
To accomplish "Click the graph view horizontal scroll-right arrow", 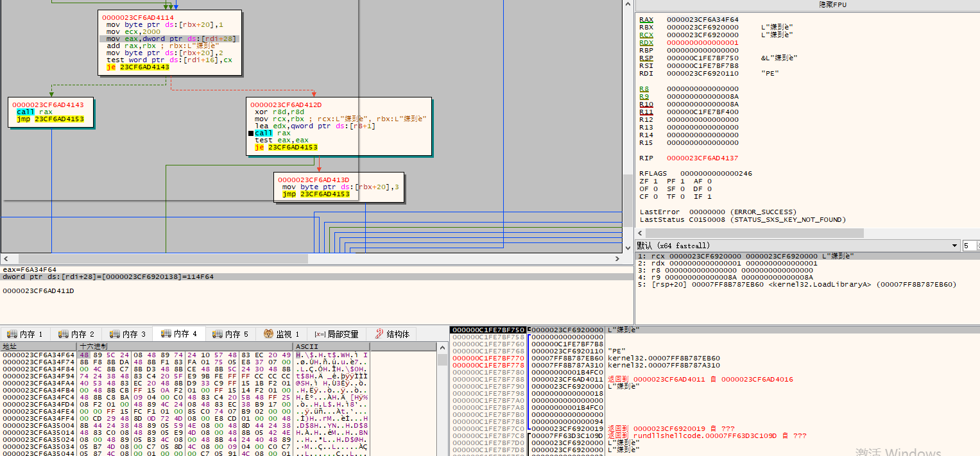I will (x=619, y=258).
